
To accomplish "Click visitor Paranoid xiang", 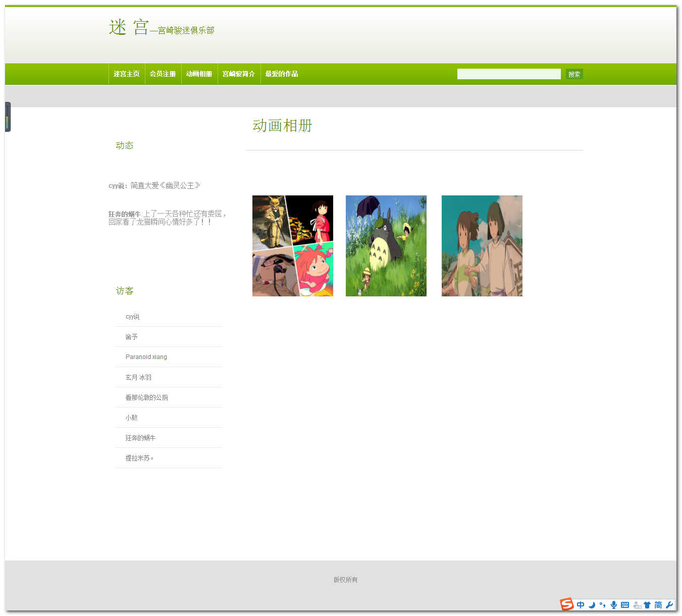I will (146, 357).
